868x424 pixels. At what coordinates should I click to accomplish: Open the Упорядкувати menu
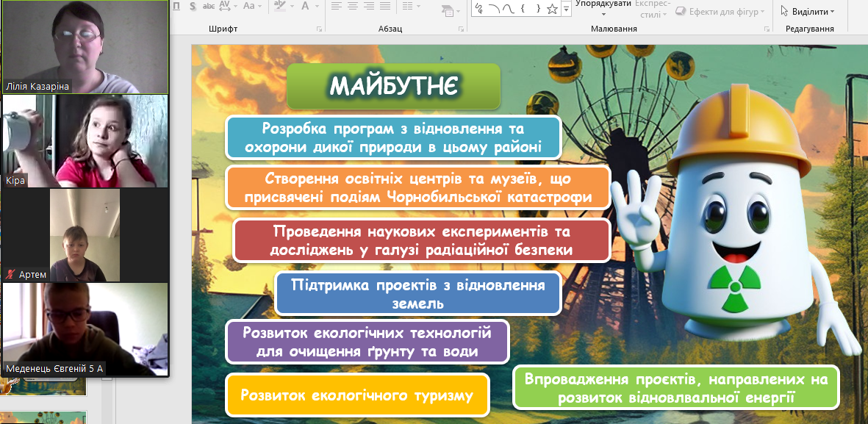pyautogui.click(x=603, y=8)
